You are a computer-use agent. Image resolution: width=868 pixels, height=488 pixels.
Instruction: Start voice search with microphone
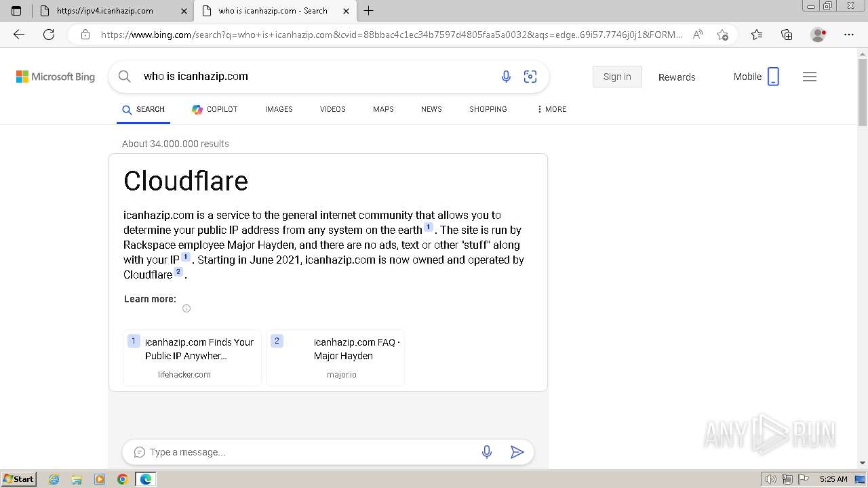click(x=506, y=77)
